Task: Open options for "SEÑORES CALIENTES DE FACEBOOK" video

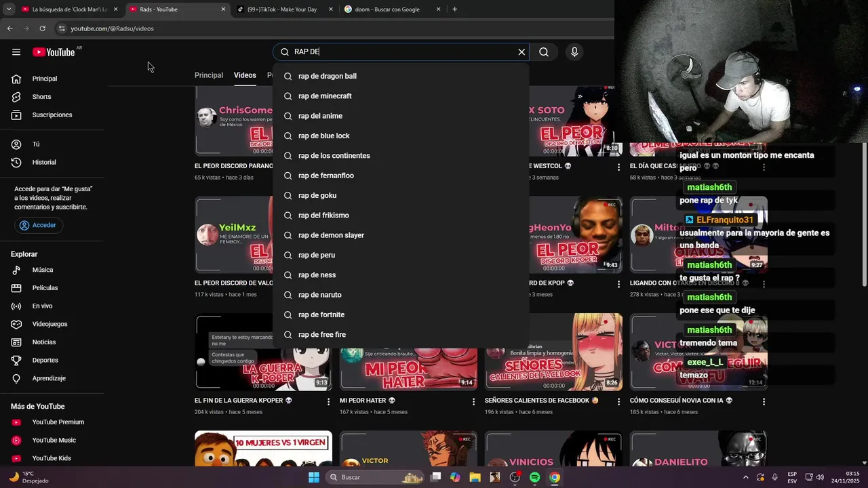Action: pyautogui.click(x=618, y=402)
